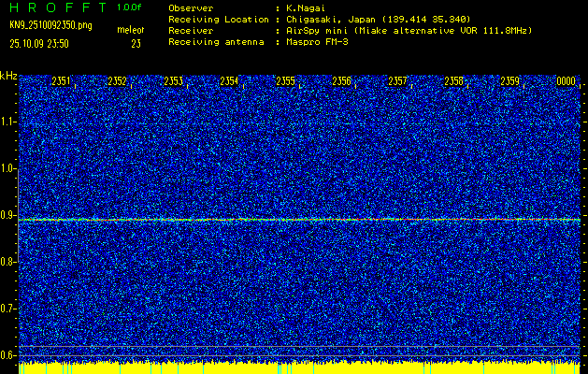Click the 1.1 frequency axis label

coord(8,122)
